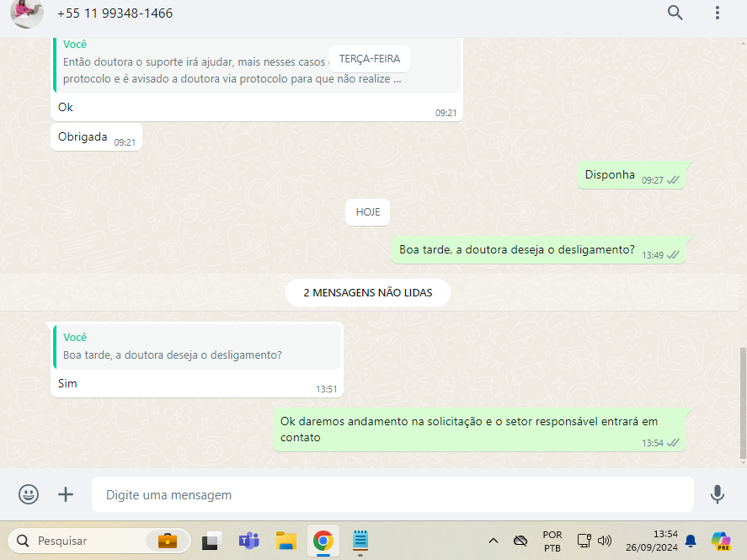Click the 'Ok daremos andamento' sent message
747x560 pixels.
pos(479,429)
